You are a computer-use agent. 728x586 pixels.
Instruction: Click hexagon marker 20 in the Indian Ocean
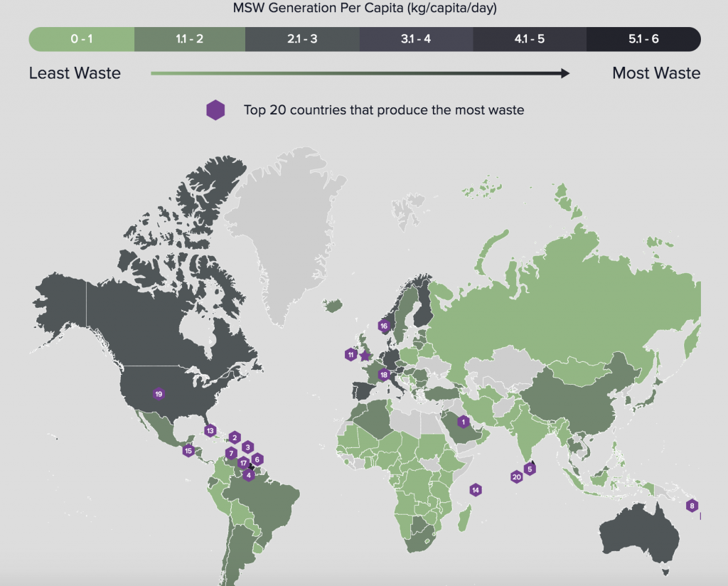pyautogui.click(x=515, y=476)
